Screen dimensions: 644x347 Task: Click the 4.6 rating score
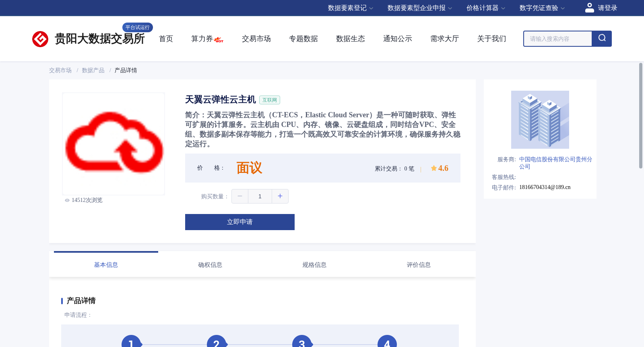[443, 168]
